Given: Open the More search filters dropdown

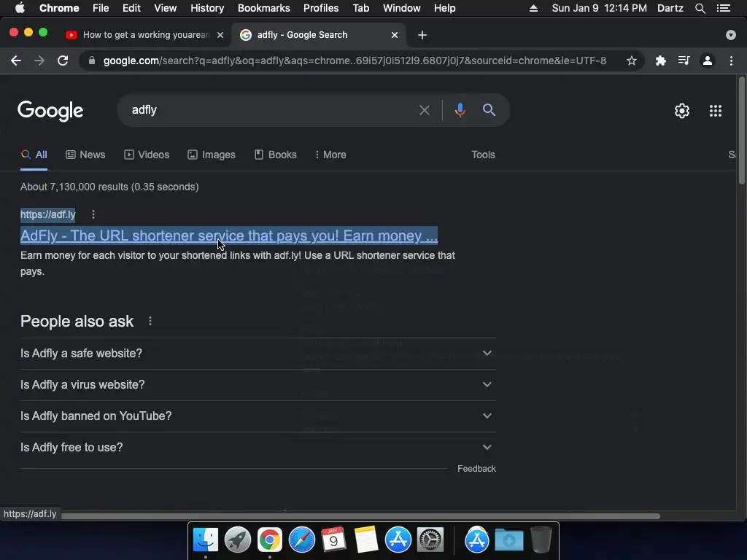Looking at the screenshot, I should pyautogui.click(x=330, y=155).
